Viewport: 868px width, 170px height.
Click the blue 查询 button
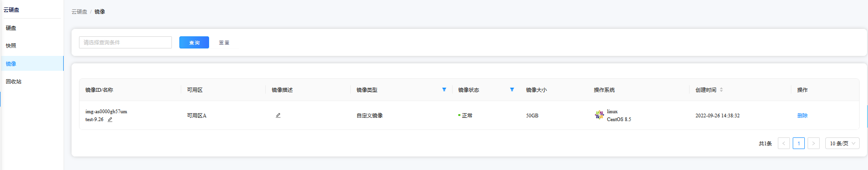point(194,42)
